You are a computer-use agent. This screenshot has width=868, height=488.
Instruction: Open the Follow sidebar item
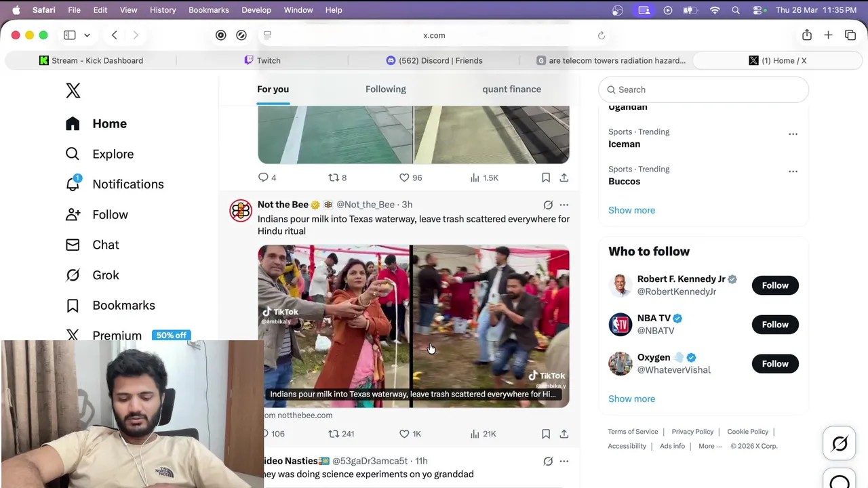point(97,214)
